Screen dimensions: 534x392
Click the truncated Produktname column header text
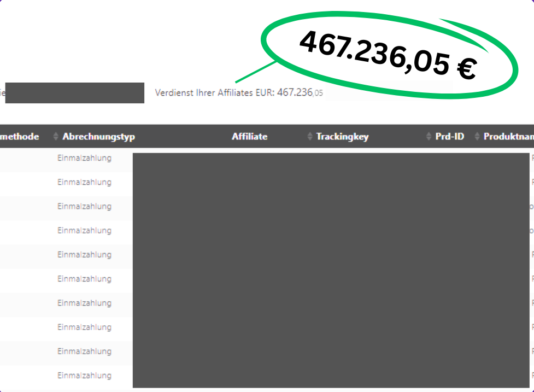[x=508, y=137]
